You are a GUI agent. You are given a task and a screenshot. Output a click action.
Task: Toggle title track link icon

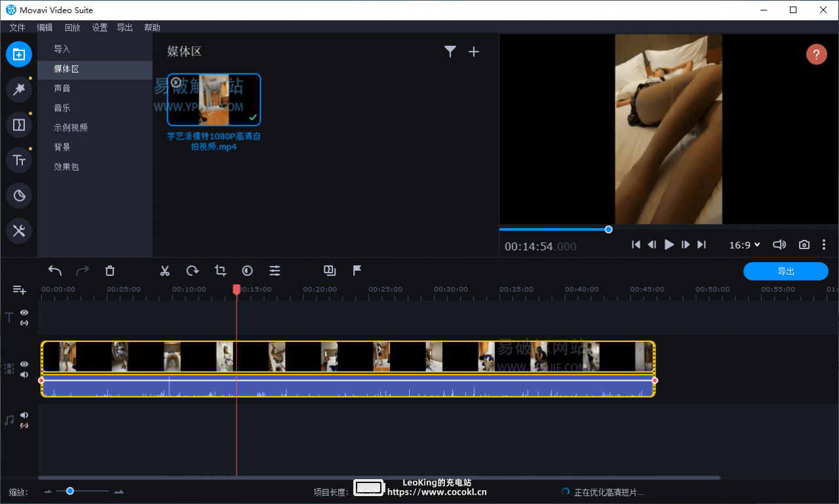click(x=24, y=322)
